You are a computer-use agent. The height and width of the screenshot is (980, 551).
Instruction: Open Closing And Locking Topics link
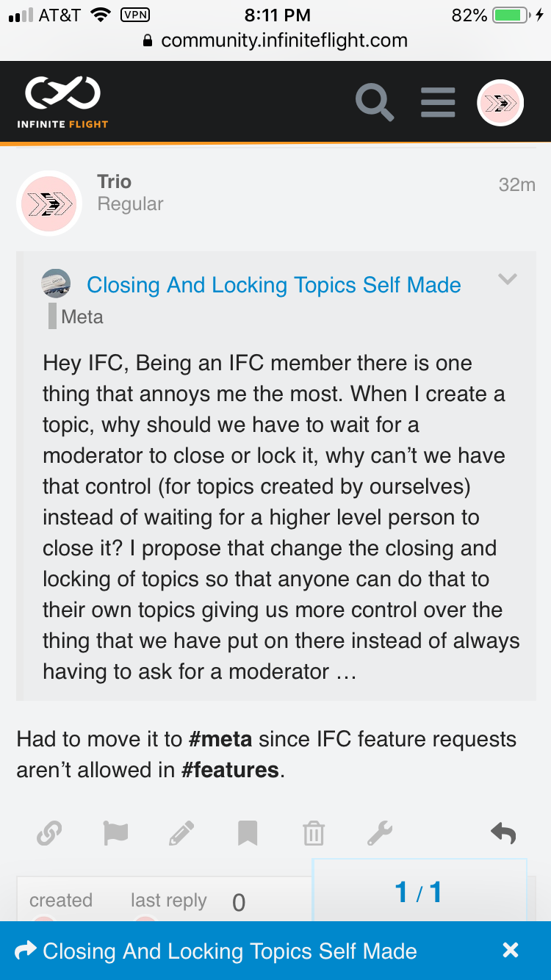(x=273, y=285)
